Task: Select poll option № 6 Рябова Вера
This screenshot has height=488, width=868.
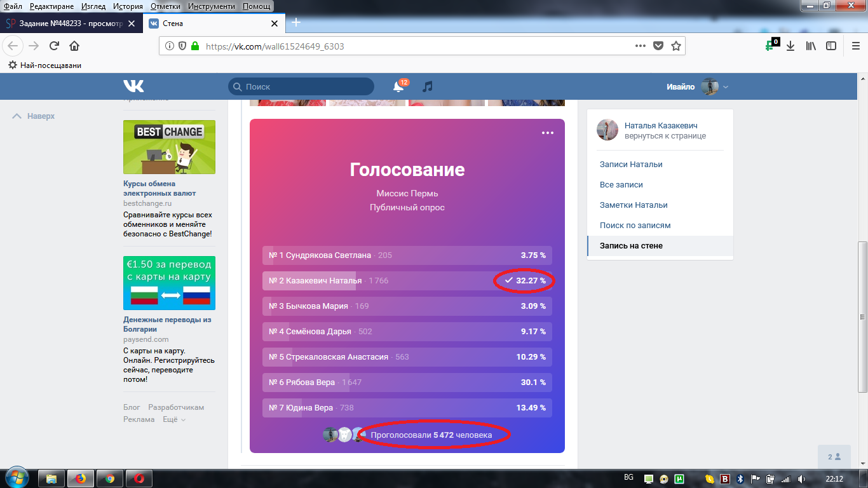Action: pyautogui.click(x=407, y=382)
